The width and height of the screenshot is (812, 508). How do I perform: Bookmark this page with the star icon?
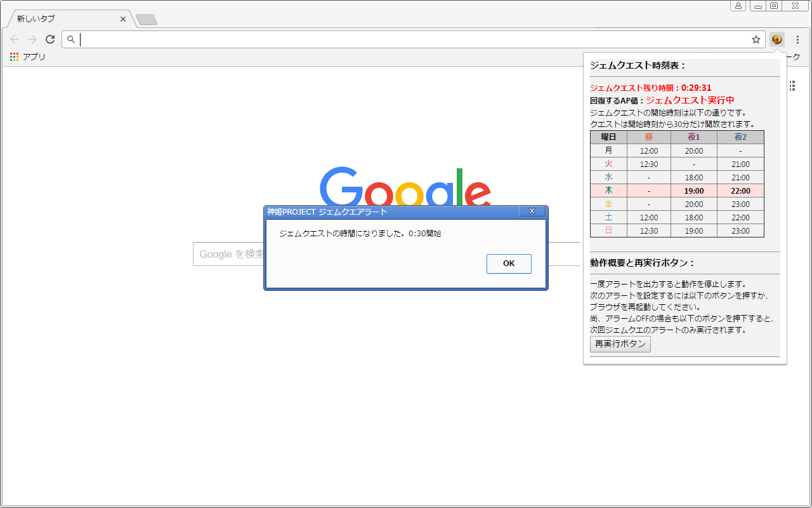(x=756, y=39)
